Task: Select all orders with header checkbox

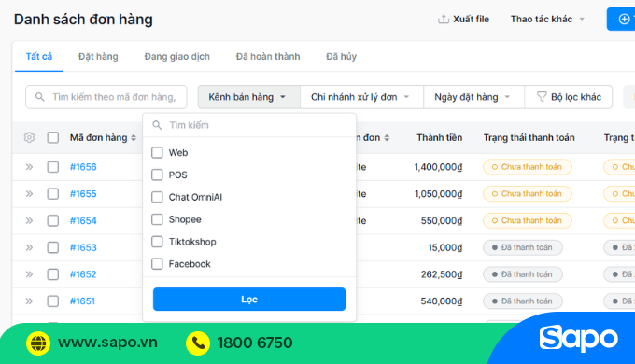Action: pyautogui.click(x=53, y=137)
